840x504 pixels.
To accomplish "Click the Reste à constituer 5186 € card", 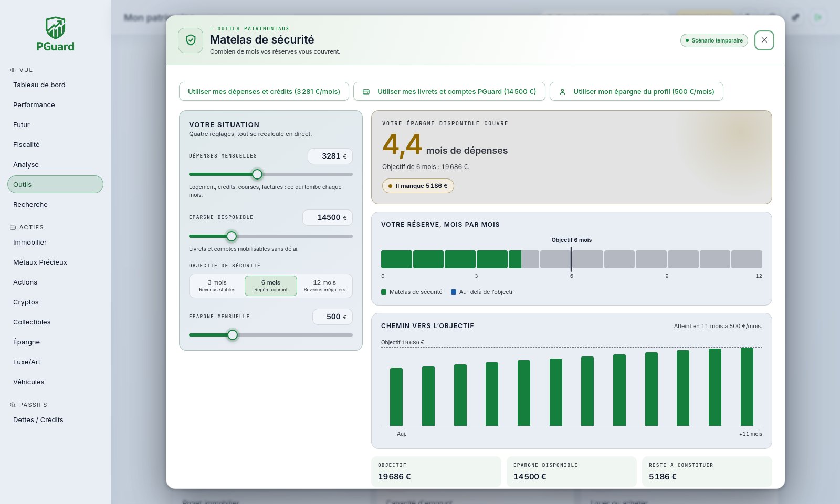I will (707, 471).
